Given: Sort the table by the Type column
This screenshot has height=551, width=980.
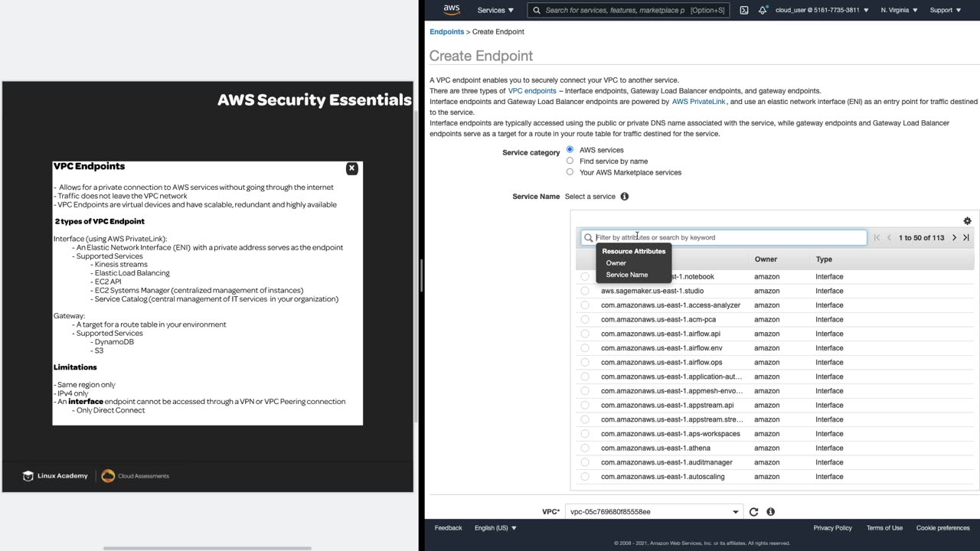Looking at the screenshot, I should pyautogui.click(x=824, y=259).
